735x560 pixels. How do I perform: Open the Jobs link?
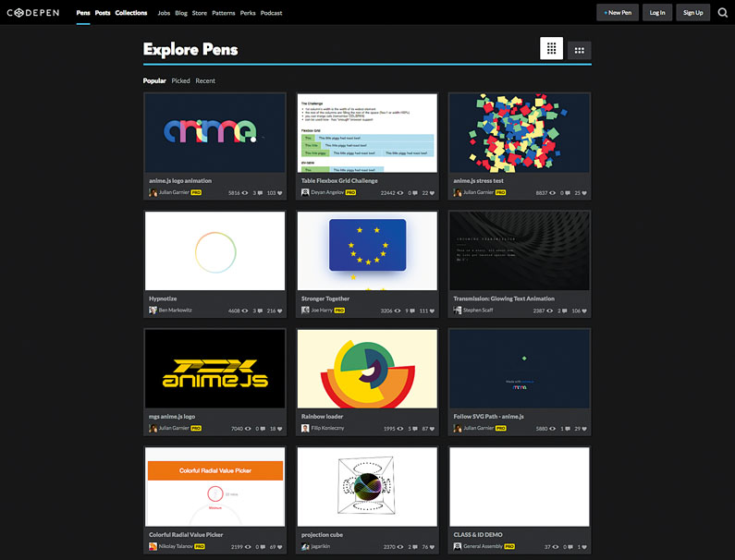click(x=164, y=13)
